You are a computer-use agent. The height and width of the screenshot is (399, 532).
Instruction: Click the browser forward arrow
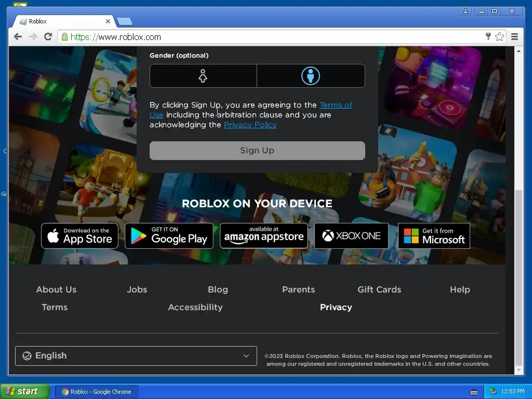coord(33,37)
